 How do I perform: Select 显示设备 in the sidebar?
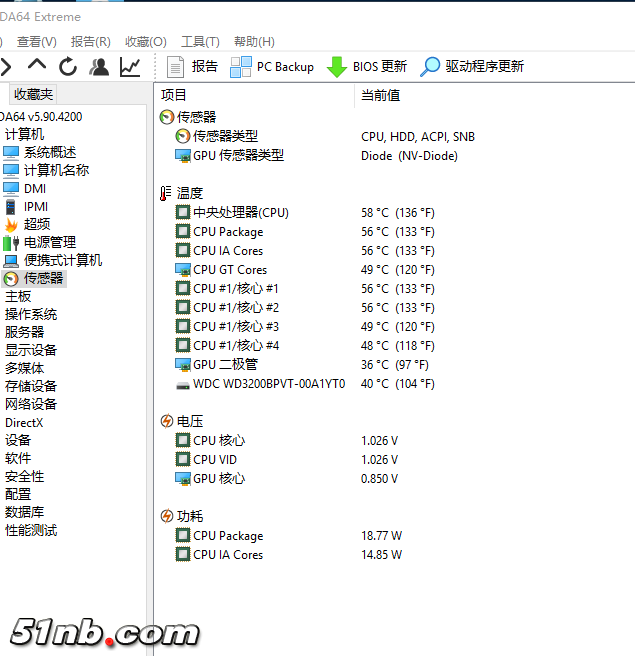tap(31, 351)
